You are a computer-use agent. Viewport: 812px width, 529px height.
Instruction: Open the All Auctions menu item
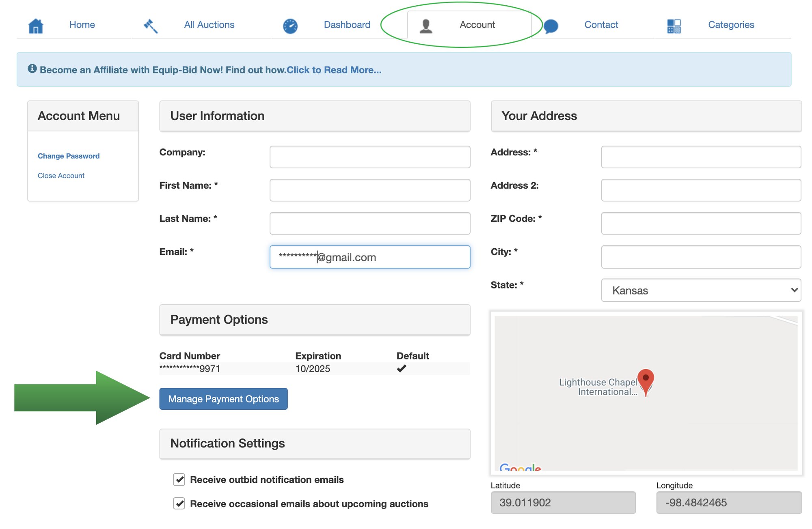[x=209, y=24]
